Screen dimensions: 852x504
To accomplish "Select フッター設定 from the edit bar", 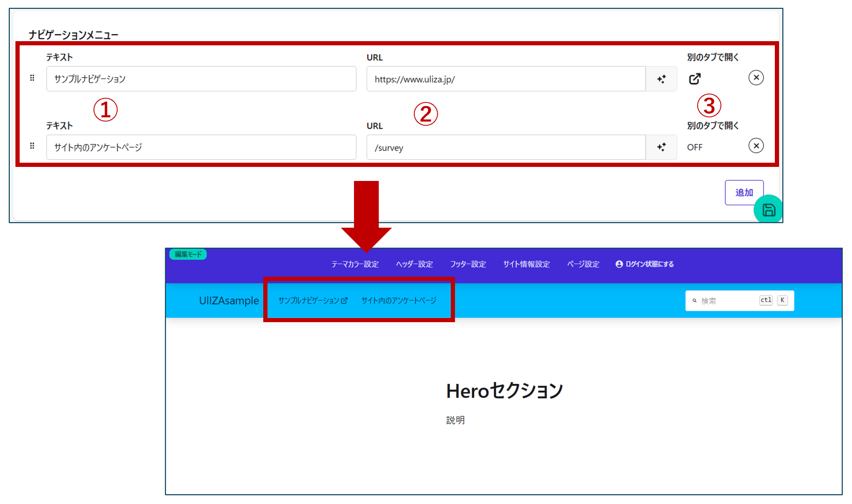I will 468,264.
